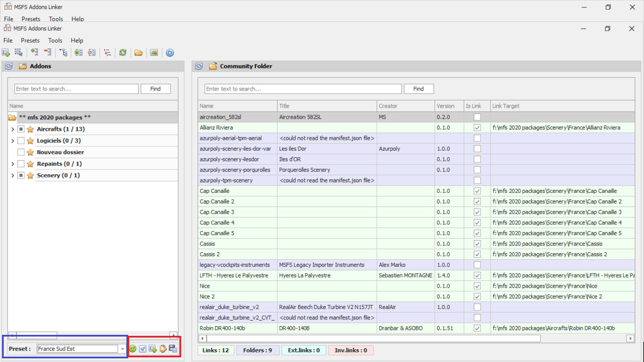Click the blue play button in toolbar
Viewport: 644px width, 362px height.
(x=170, y=53)
